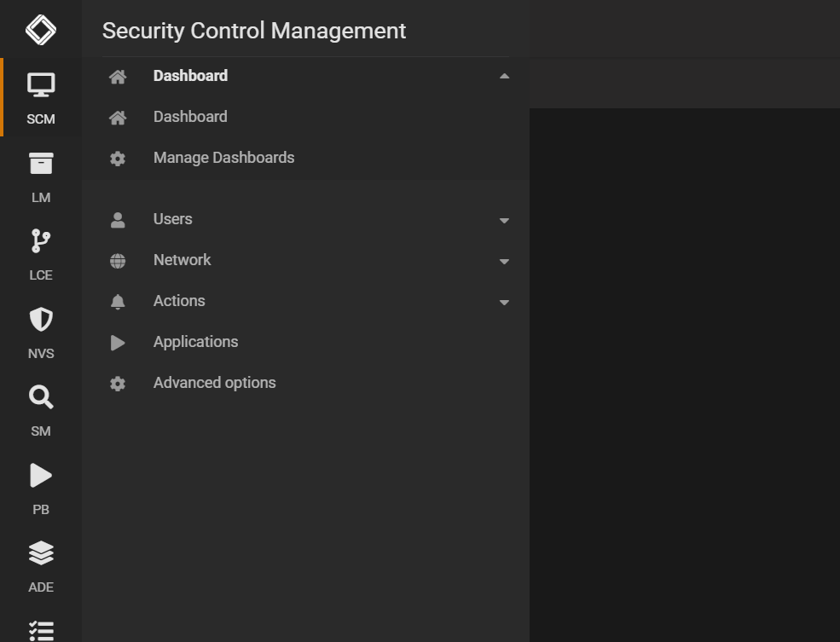Select the bold Dashboard menu header

[x=190, y=76]
